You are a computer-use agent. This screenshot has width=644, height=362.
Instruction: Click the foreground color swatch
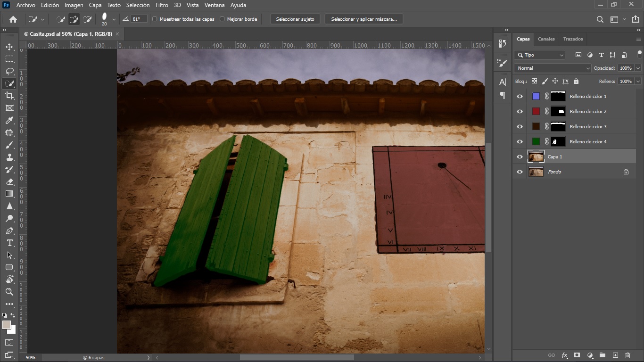tap(6, 325)
